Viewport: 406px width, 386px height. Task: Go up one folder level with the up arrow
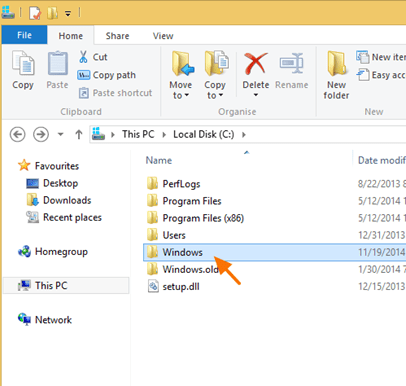click(79, 135)
